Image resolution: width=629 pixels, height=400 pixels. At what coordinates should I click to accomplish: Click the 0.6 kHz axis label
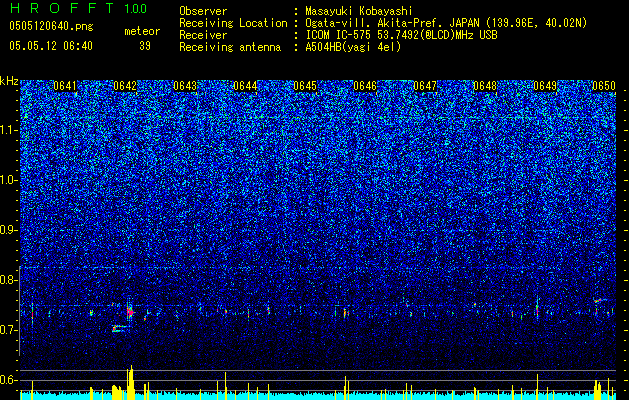8,380
